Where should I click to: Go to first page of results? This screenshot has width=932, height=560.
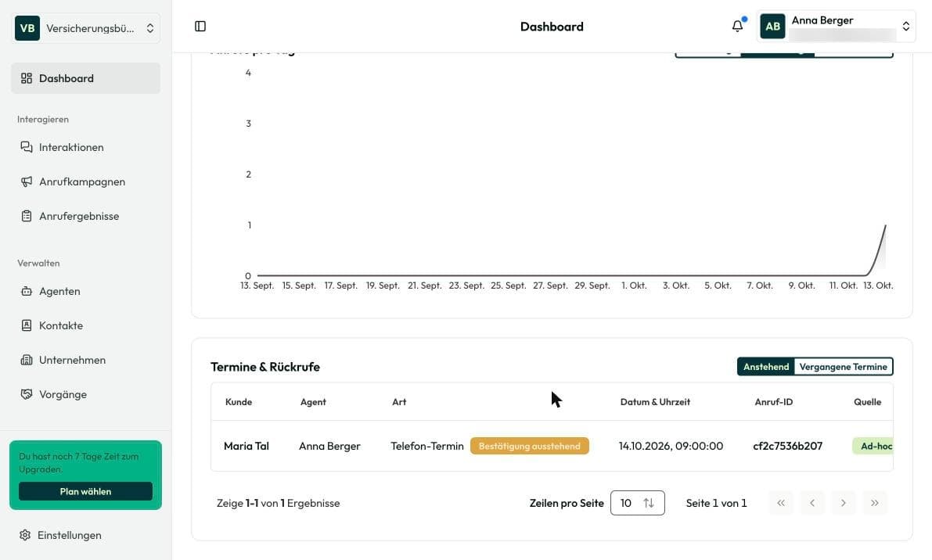point(780,503)
